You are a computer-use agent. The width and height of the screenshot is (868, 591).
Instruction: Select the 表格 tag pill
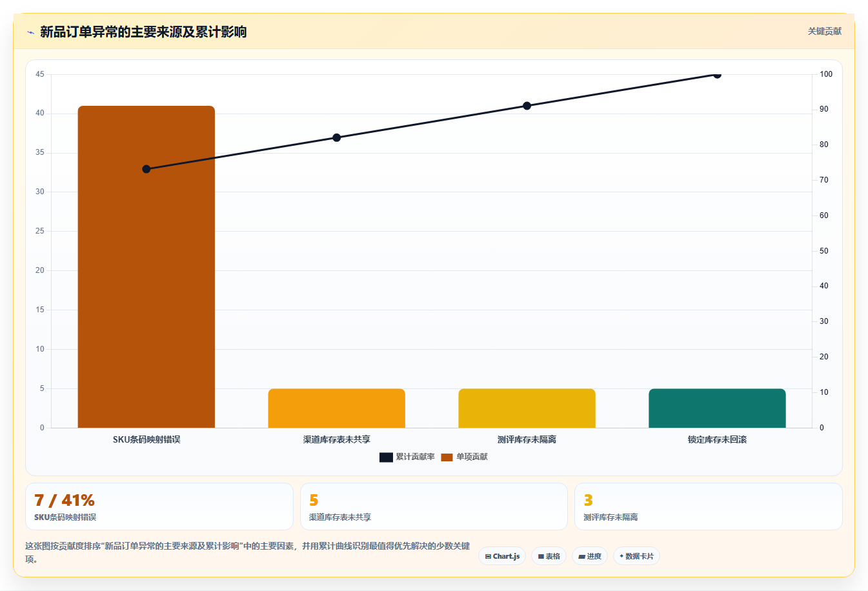pos(549,556)
